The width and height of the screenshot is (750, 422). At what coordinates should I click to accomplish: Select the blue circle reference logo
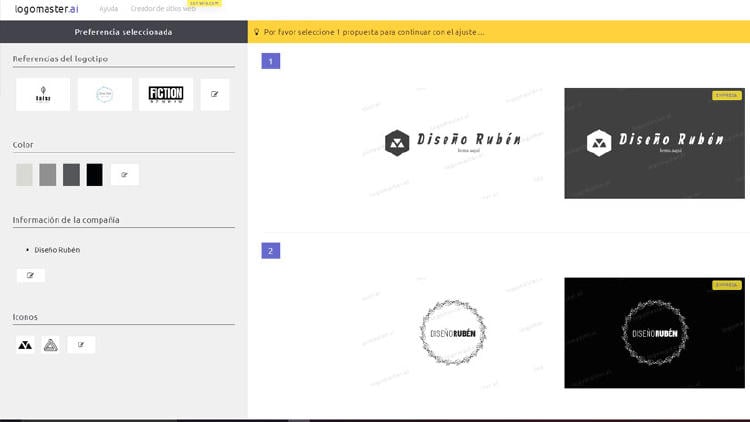(x=105, y=95)
